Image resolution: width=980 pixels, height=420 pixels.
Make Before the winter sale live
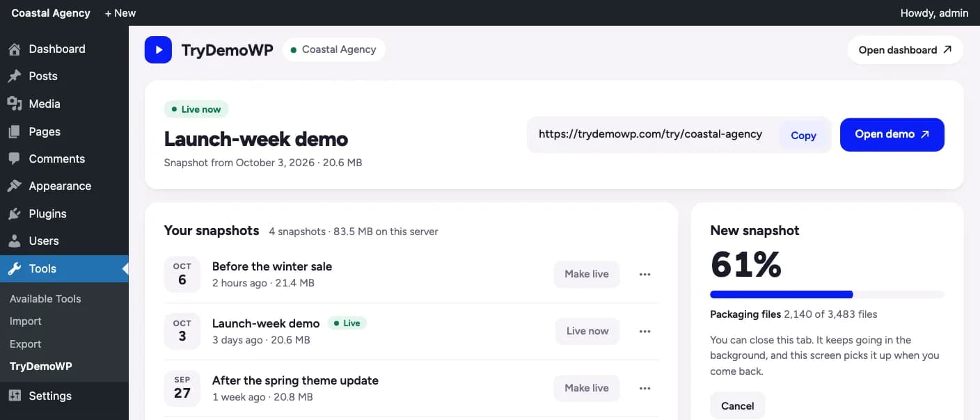[587, 274]
